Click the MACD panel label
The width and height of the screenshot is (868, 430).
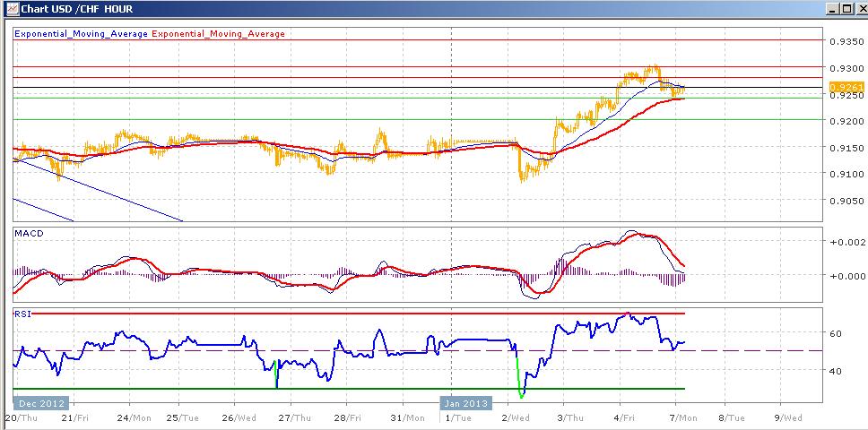click(30, 234)
